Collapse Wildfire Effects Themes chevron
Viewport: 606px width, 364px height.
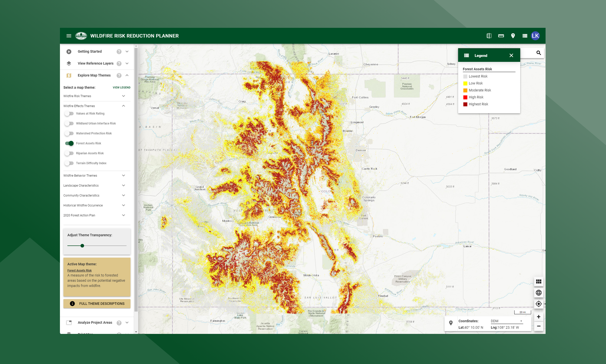[123, 106]
